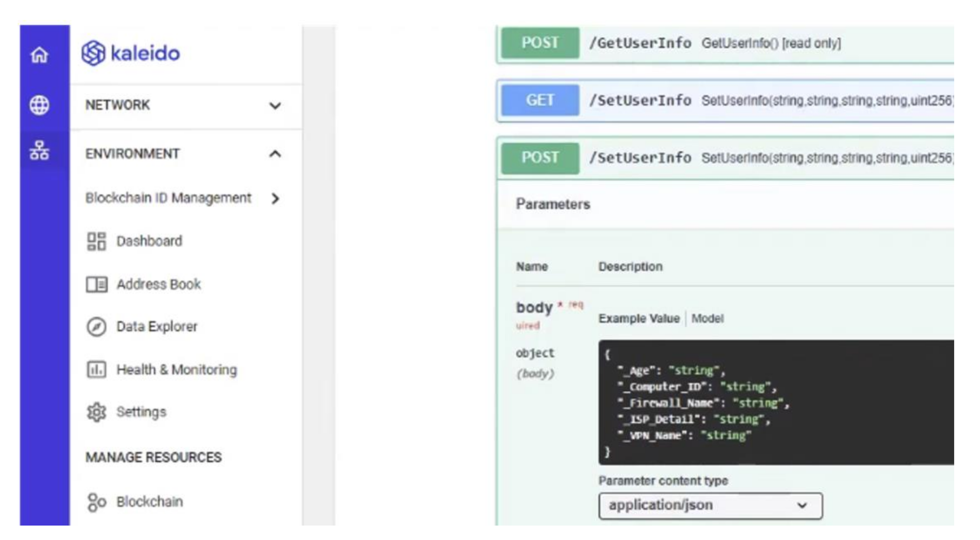Click the Blockchain resources icon
This screenshot has width=980, height=540.
pos(96,502)
